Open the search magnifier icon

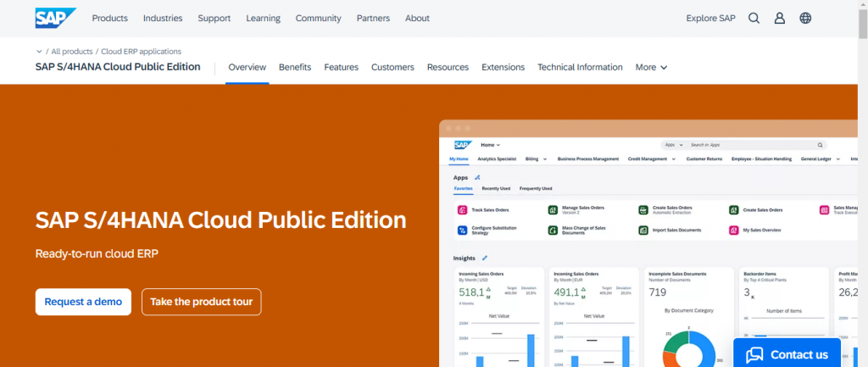pyautogui.click(x=754, y=18)
